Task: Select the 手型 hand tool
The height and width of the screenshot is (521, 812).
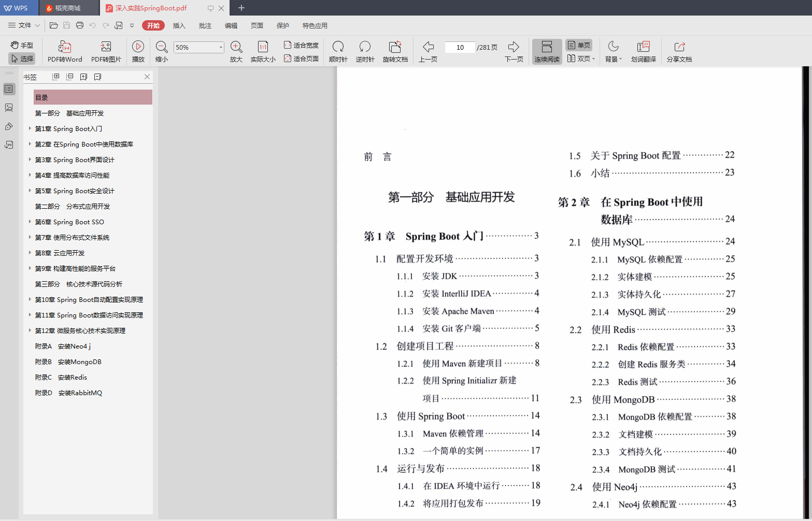Action: coord(22,46)
